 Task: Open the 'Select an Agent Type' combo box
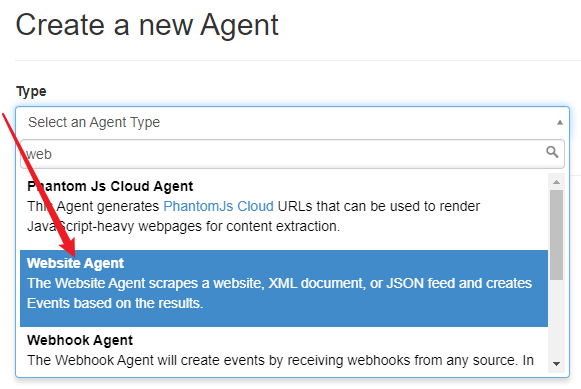(292, 122)
